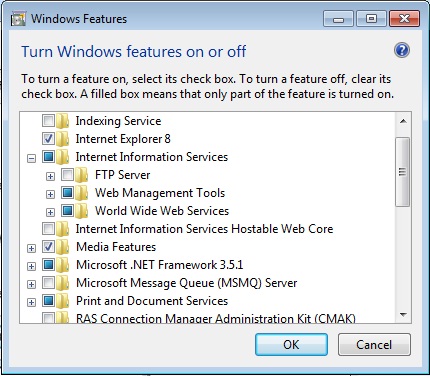The height and width of the screenshot is (378, 430).
Task: Maximize the Windows Features window
Action: pyautogui.click(x=371, y=19)
